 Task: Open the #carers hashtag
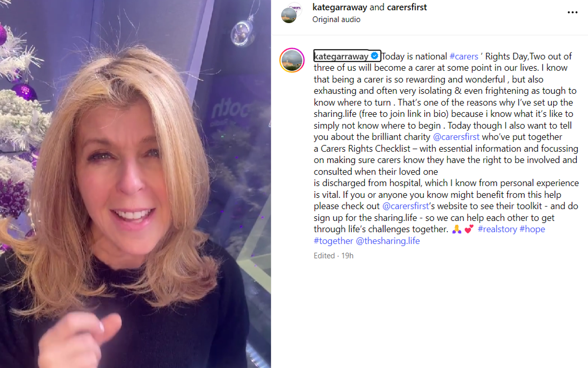point(464,56)
